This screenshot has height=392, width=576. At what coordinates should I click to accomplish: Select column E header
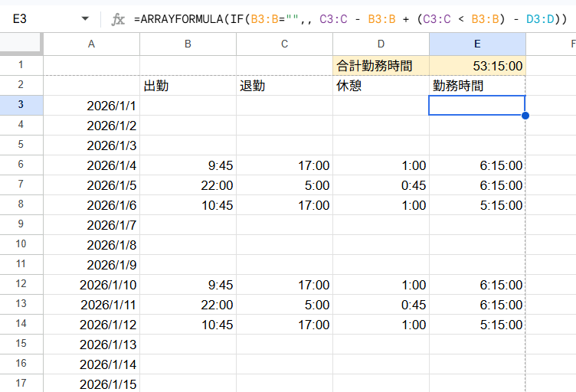click(x=477, y=44)
